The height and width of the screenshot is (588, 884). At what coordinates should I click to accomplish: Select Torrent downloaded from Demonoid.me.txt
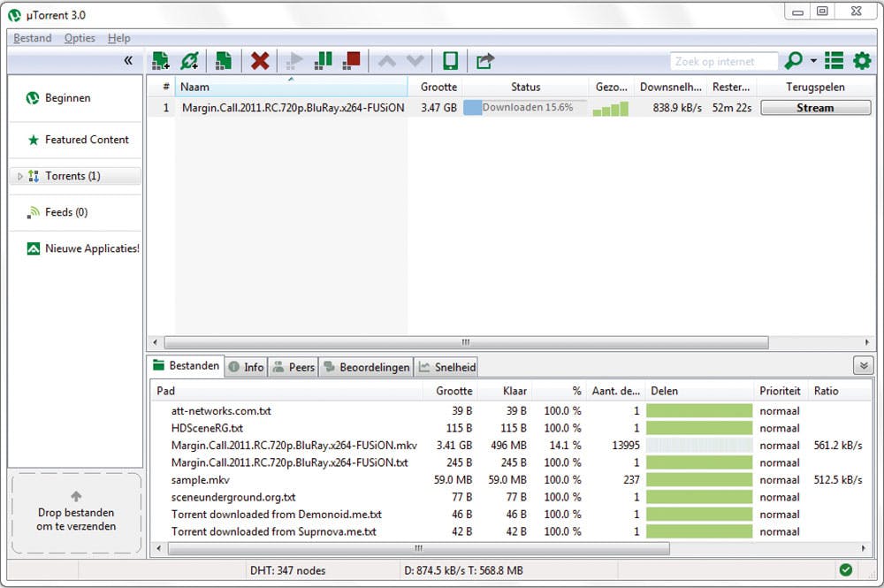276,514
